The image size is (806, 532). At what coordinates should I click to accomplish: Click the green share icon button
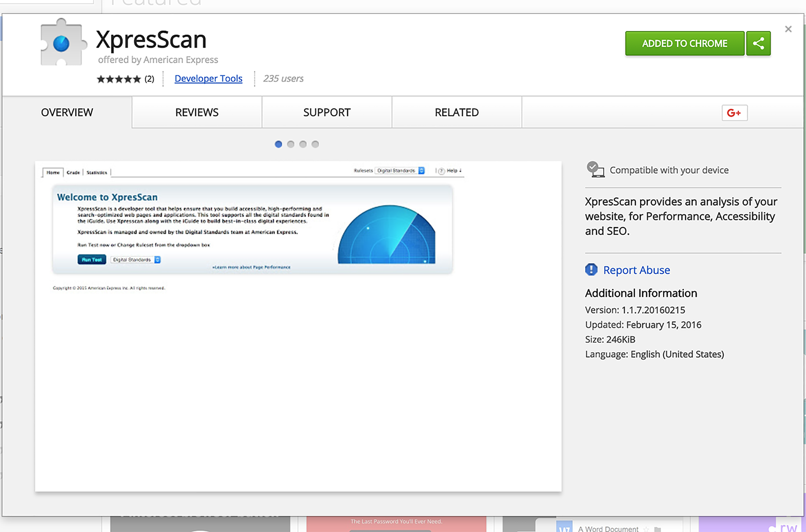[x=759, y=43]
